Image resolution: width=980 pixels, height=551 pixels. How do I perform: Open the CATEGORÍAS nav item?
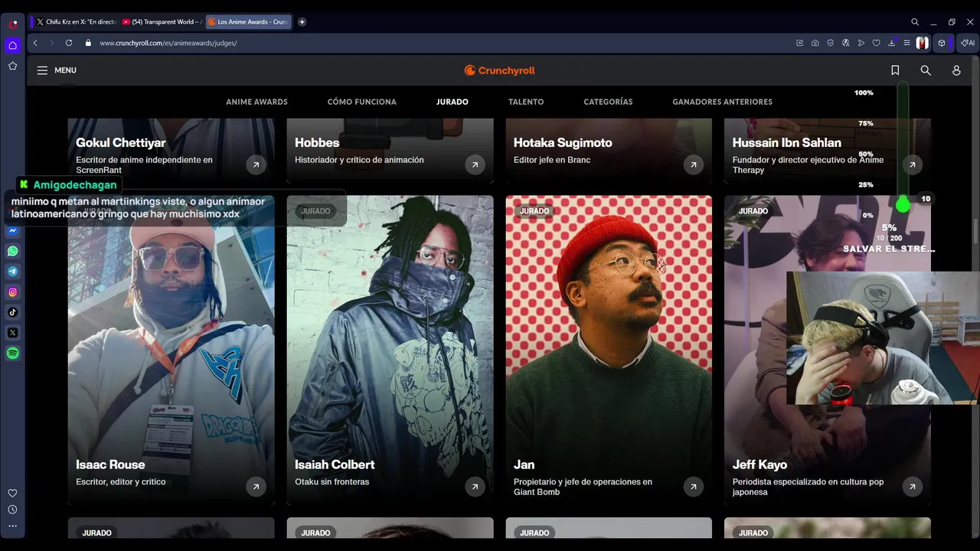click(608, 102)
